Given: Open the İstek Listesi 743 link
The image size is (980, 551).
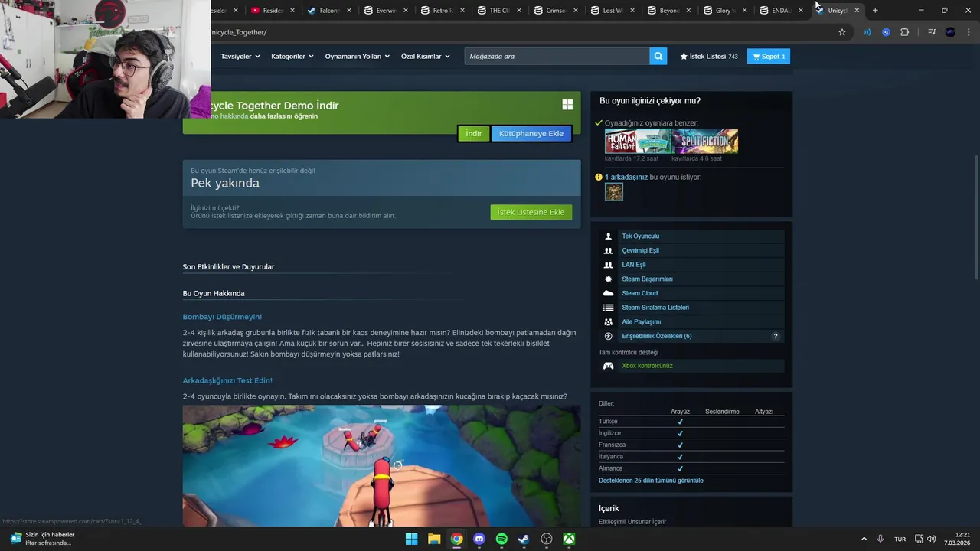Looking at the screenshot, I should pos(709,56).
